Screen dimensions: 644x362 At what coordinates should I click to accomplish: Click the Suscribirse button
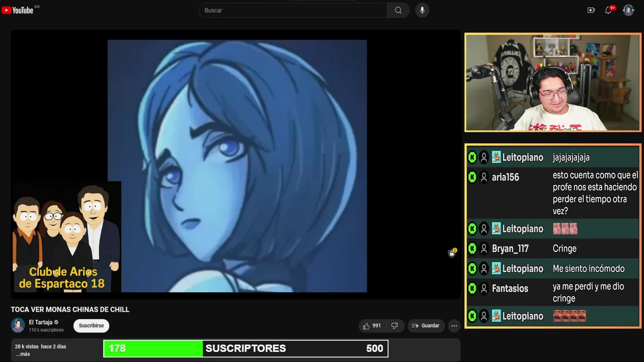(x=91, y=326)
